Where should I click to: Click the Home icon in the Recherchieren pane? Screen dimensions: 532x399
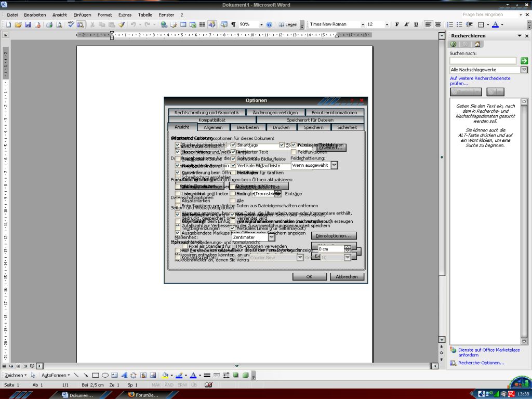(x=477, y=44)
